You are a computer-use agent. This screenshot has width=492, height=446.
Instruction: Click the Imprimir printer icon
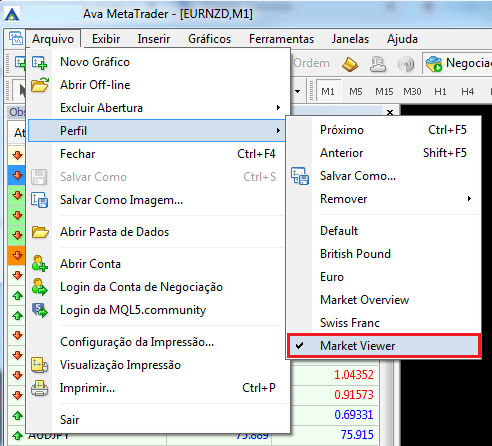click(x=39, y=388)
